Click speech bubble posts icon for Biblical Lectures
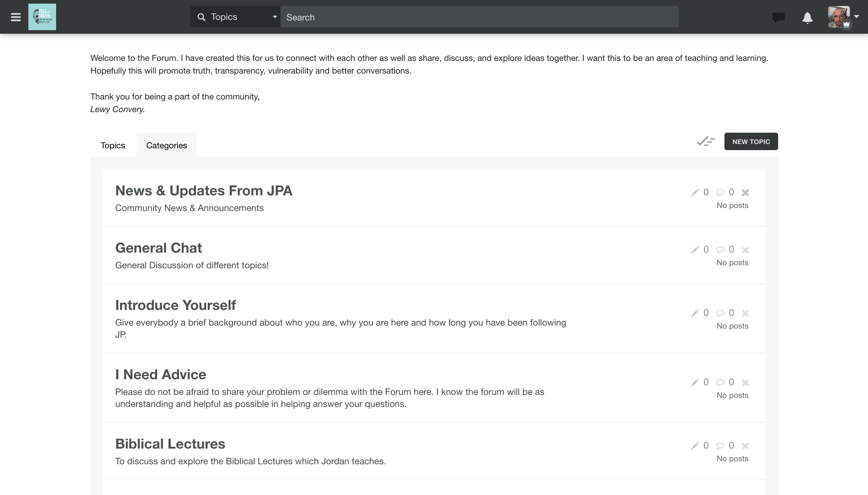 pyautogui.click(x=720, y=446)
